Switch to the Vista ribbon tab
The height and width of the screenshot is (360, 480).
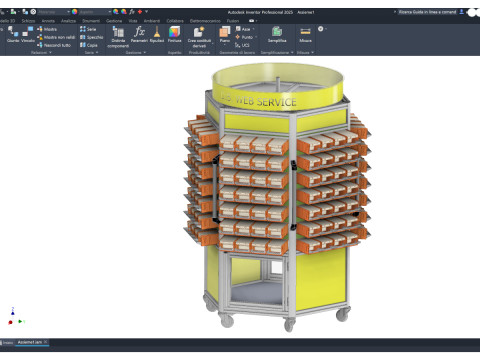coord(133,21)
